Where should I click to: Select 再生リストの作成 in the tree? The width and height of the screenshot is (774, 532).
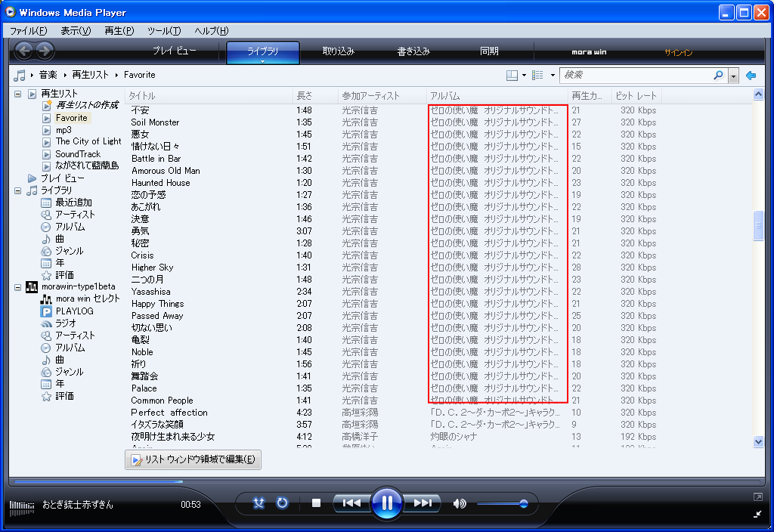(87, 105)
